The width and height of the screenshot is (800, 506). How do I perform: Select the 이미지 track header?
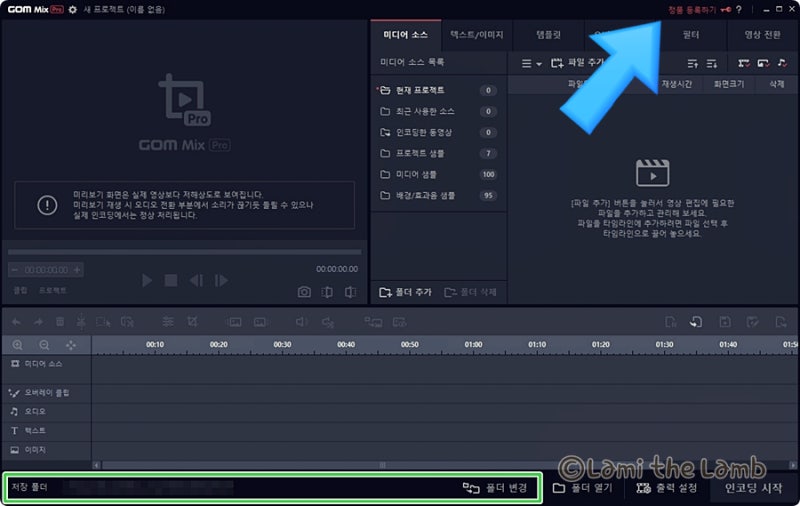[46, 450]
